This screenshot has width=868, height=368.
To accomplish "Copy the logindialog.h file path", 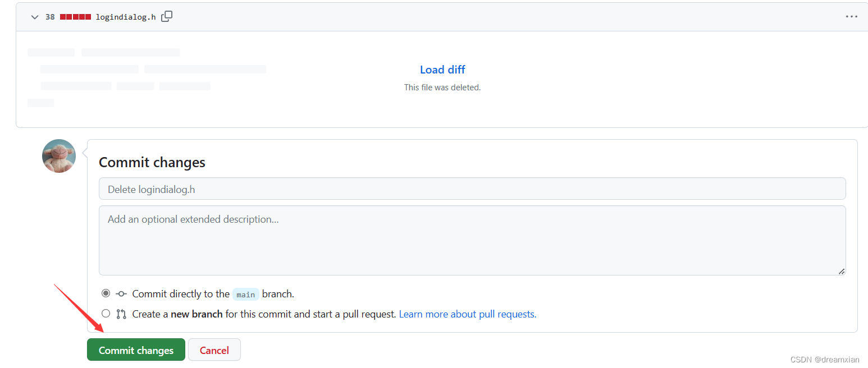I will click(167, 16).
